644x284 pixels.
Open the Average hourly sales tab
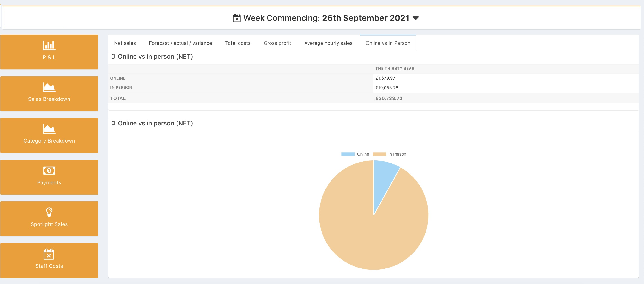(x=328, y=43)
